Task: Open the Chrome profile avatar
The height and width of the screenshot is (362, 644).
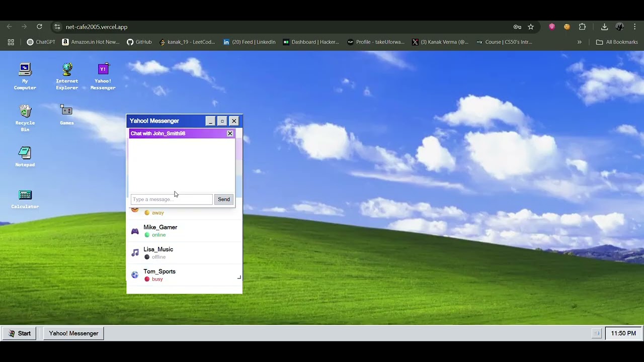Action: (x=620, y=27)
